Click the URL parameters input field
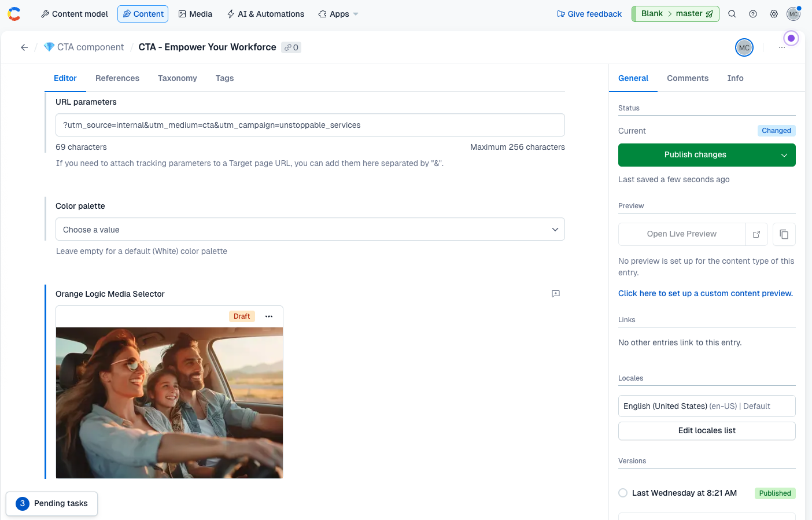The image size is (812, 520). click(x=310, y=125)
